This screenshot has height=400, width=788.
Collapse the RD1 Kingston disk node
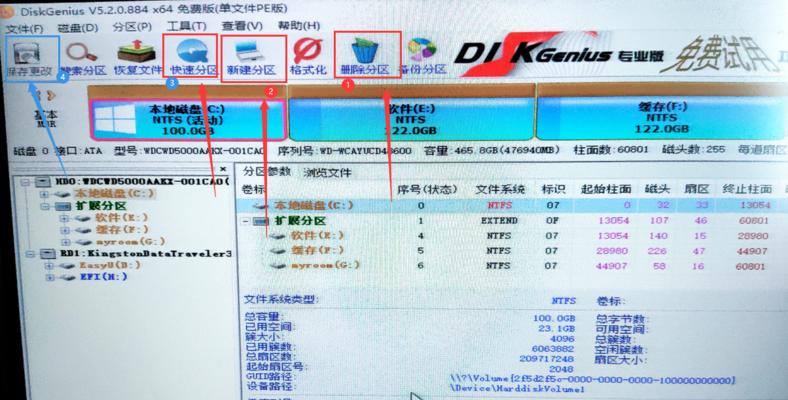30,254
